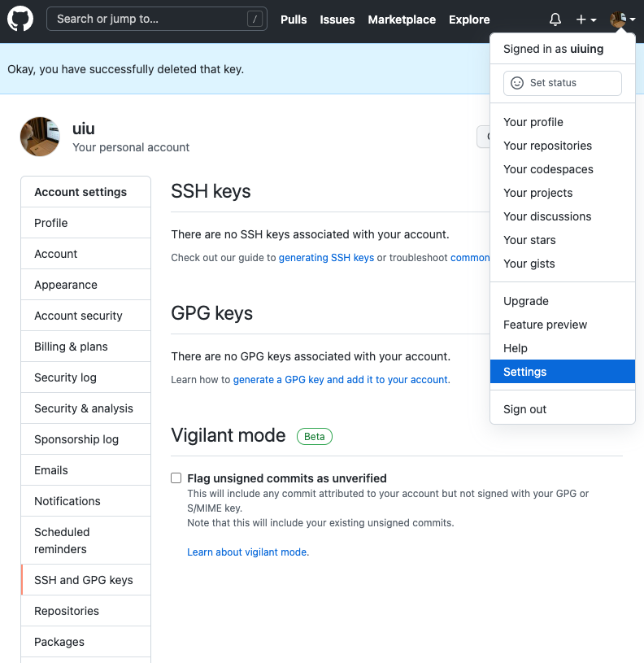Open Notifications settings
Image resolution: width=644 pixels, height=663 pixels.
click(x=85, y=501)
